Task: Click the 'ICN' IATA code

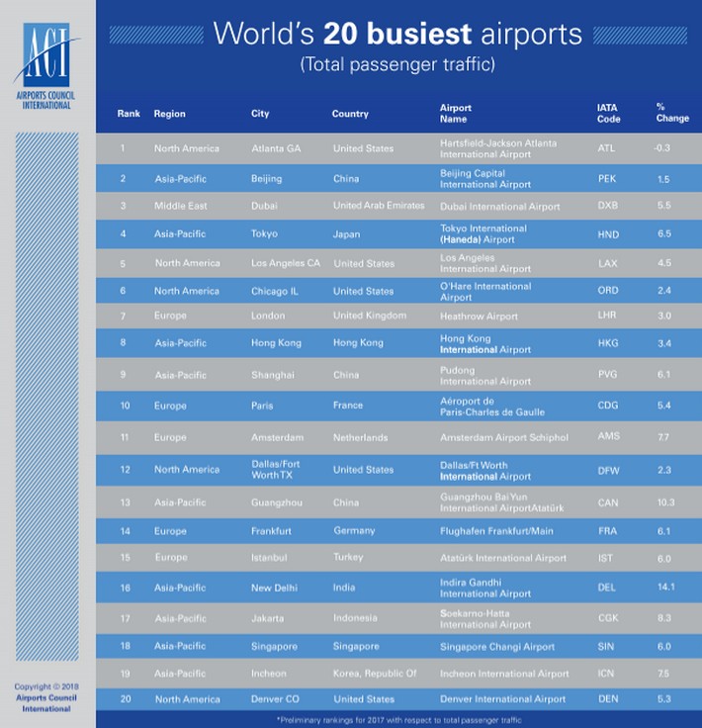Action: (605, 674)
